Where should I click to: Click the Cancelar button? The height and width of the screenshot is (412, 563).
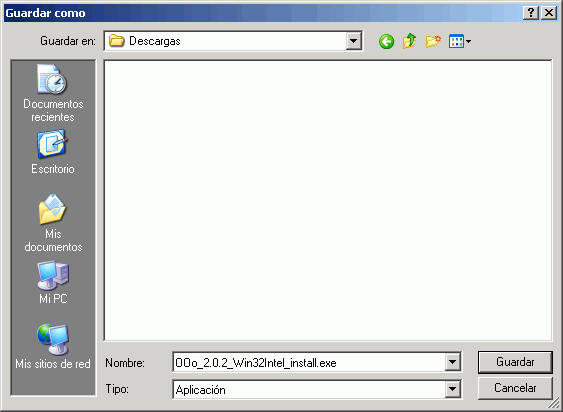[x=515, y=388]
